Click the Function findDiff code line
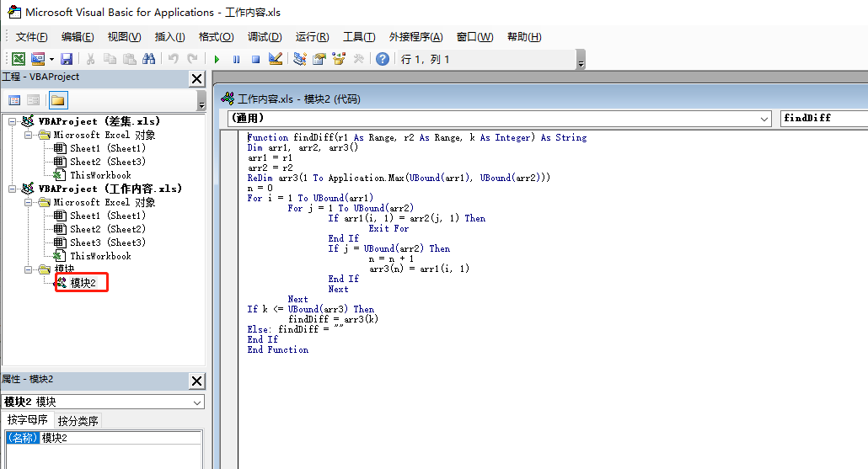 tap(417, 137)
